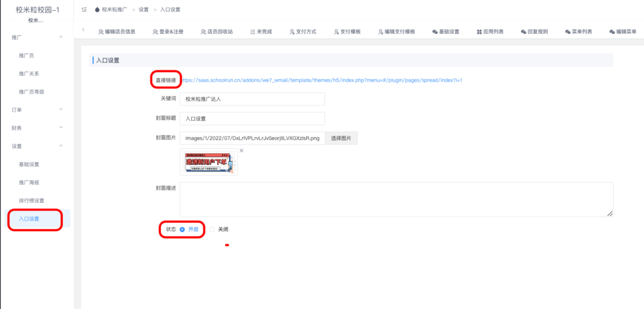
Task: Click the 入口设置 section heading
Action: tap(107, 60)
